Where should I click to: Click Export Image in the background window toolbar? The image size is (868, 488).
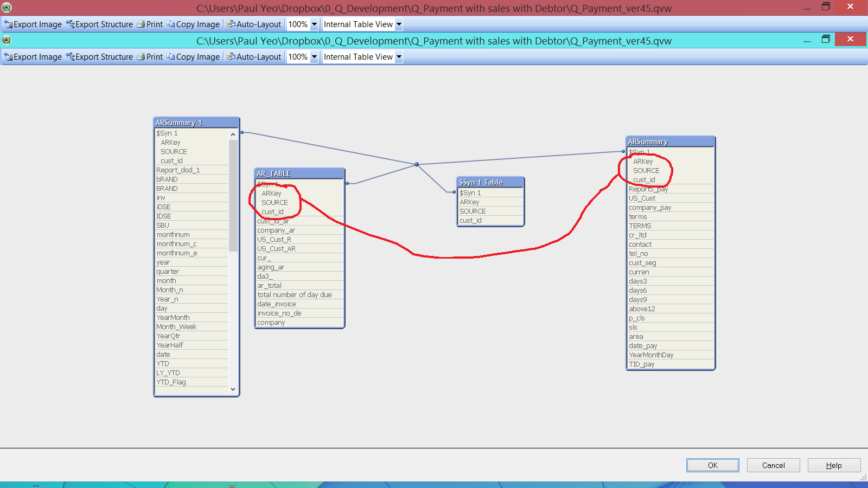point(33,24)
